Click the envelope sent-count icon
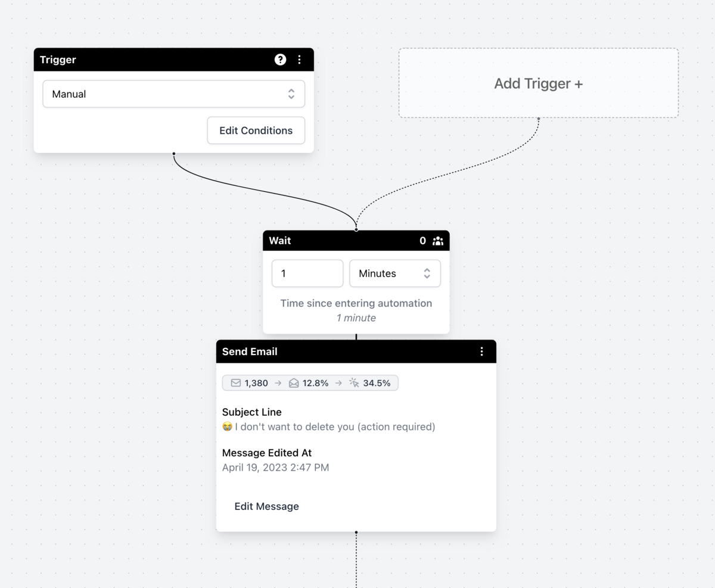This screenshot has height=588, width=715. coord(236,383)
